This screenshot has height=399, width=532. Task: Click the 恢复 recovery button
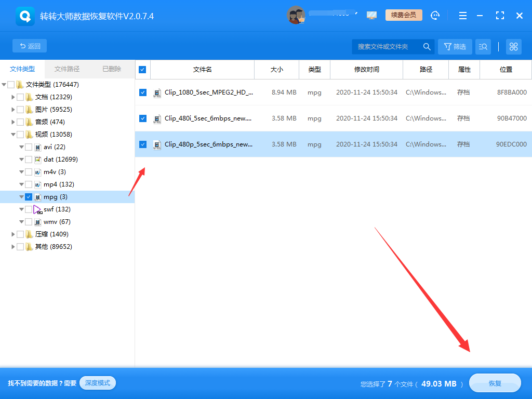coord(495,383)
